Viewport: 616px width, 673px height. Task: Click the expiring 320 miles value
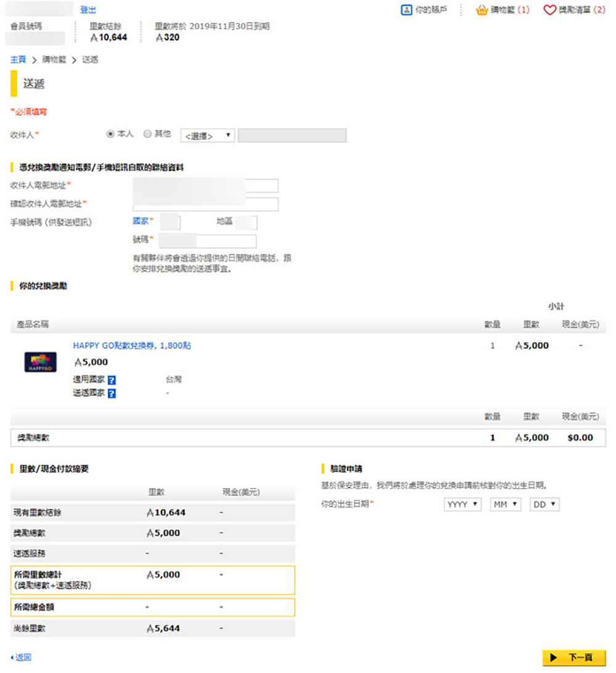tap(168, 38)
